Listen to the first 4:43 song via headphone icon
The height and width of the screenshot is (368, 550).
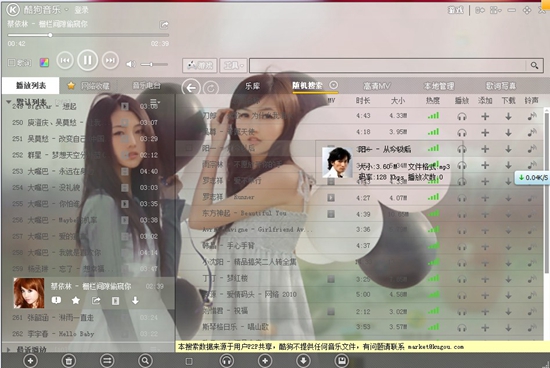(462, 116)
